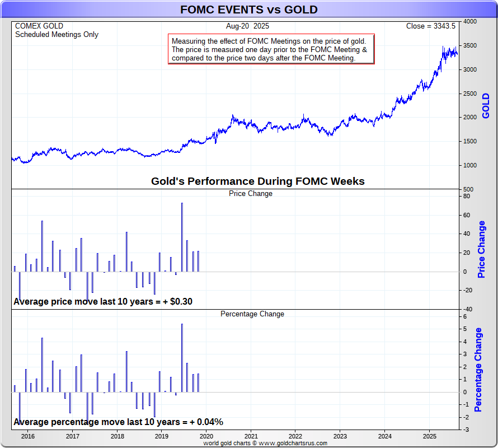Click 'Gold's Performance During FOMC Weeks' heading
The width and height of the screenshot is (498, 448).
257,181
